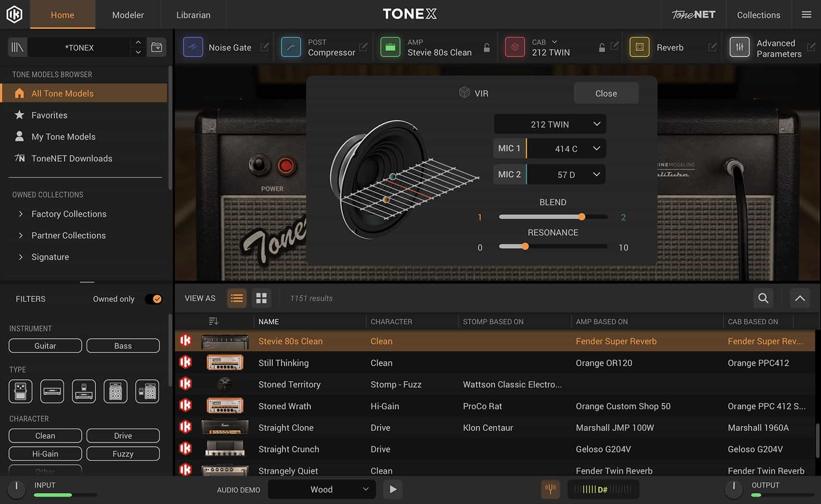Select the Reverb block icon
The image size is (821, 504).
click(x=640, y=47)
